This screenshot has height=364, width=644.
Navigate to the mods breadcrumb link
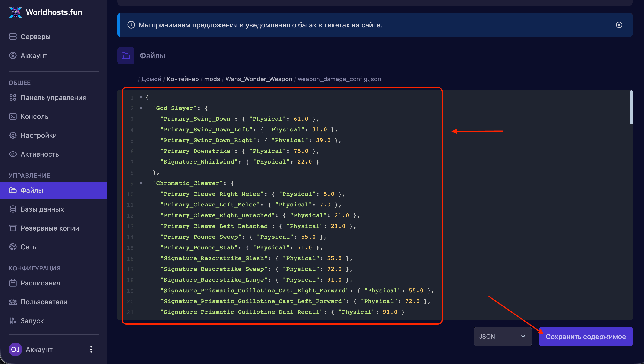[x=212, y=79]
